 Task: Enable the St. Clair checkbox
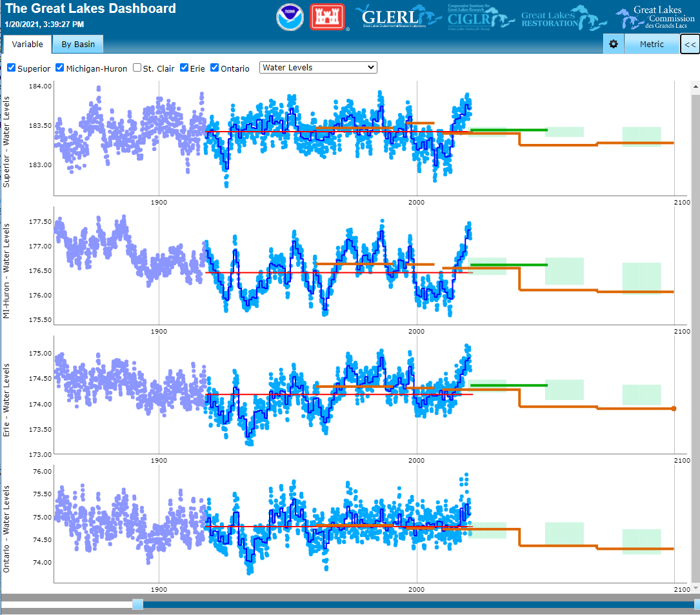pyautogui.click(x=137, y=67)
